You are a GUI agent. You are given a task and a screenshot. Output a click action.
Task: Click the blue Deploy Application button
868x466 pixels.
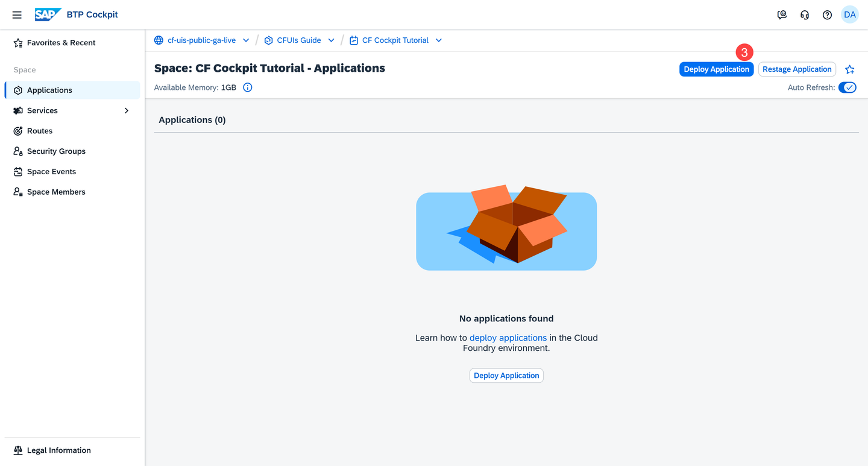[x=716, y=69]
